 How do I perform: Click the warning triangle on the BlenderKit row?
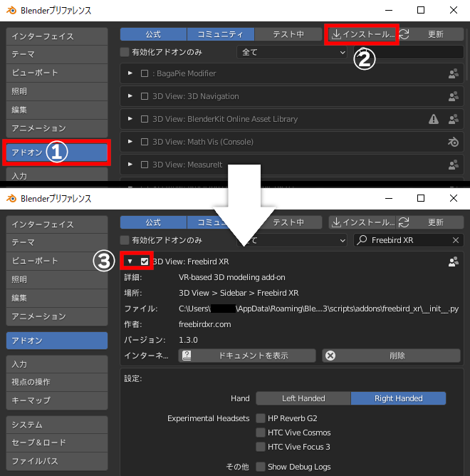(x=434, y=119)
